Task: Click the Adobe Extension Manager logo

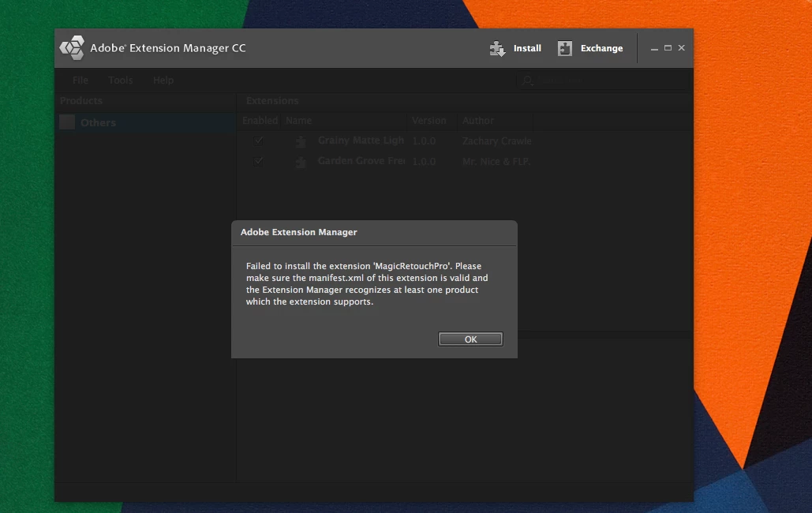Action: (72, 47)
